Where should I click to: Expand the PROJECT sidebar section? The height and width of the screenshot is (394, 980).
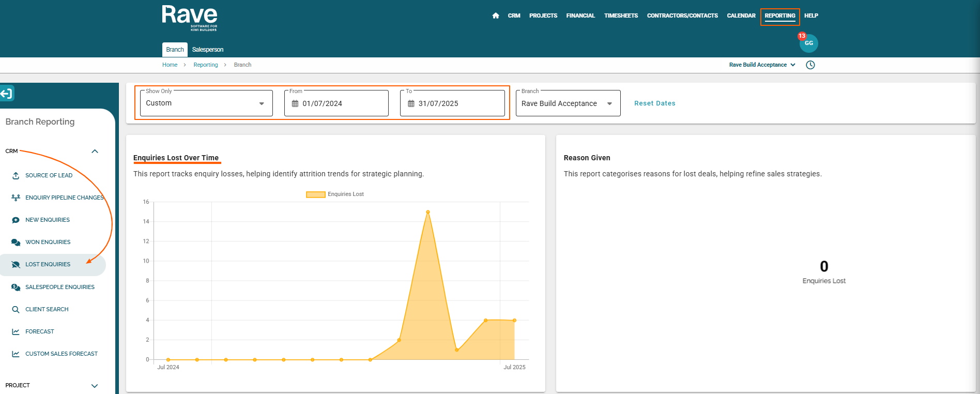(x=95, y=386)
